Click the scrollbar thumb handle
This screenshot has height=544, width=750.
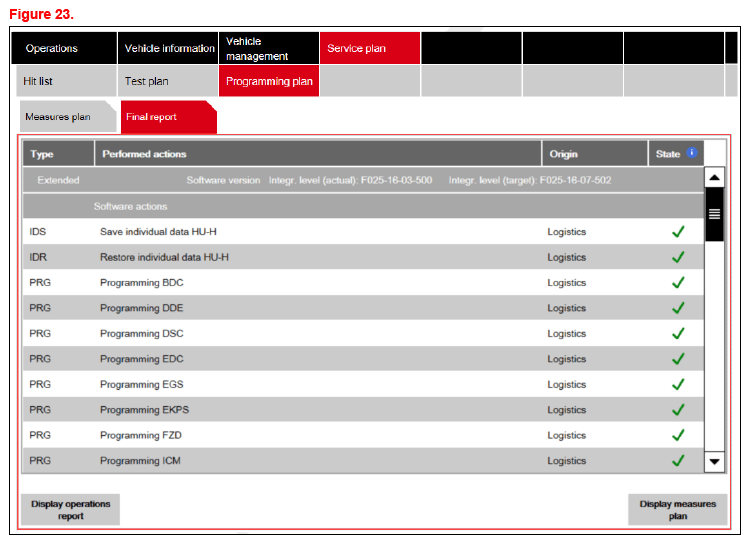pyautogui.click(x=714, y=214)
